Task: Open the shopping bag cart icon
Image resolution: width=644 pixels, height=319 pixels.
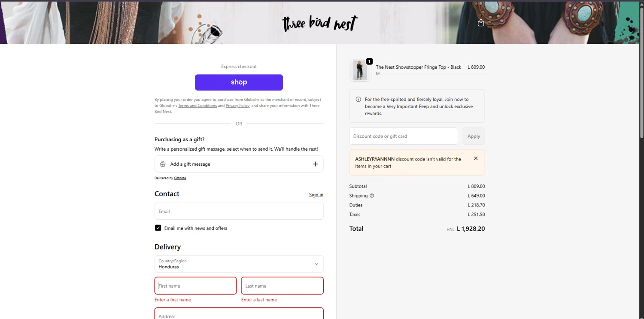Action: coord(481,23)
